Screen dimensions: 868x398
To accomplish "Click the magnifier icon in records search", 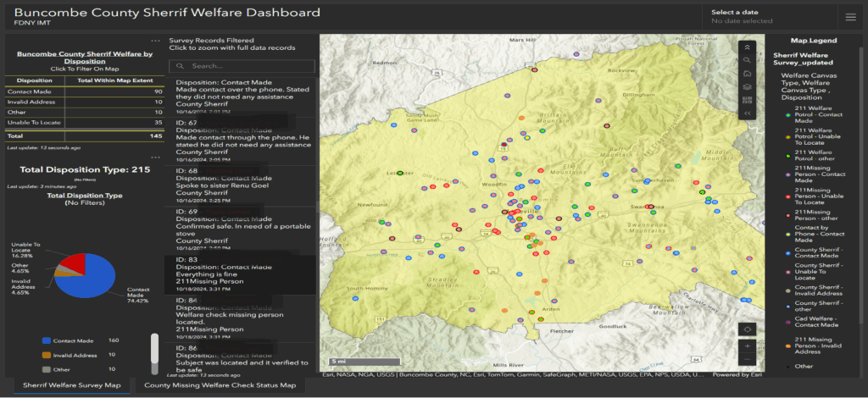I will pyautogui.click(x=180, y=66).
